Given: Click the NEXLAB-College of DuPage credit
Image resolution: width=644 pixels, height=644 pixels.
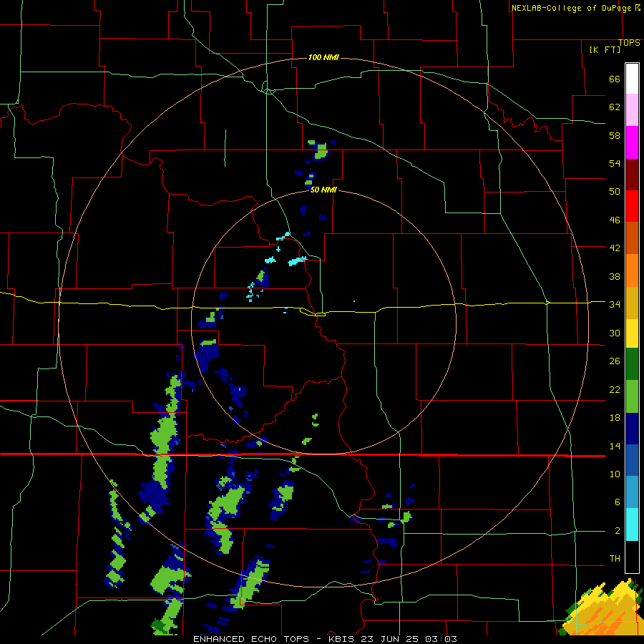Looking at the screenshot, I should (x=571, y=8).
